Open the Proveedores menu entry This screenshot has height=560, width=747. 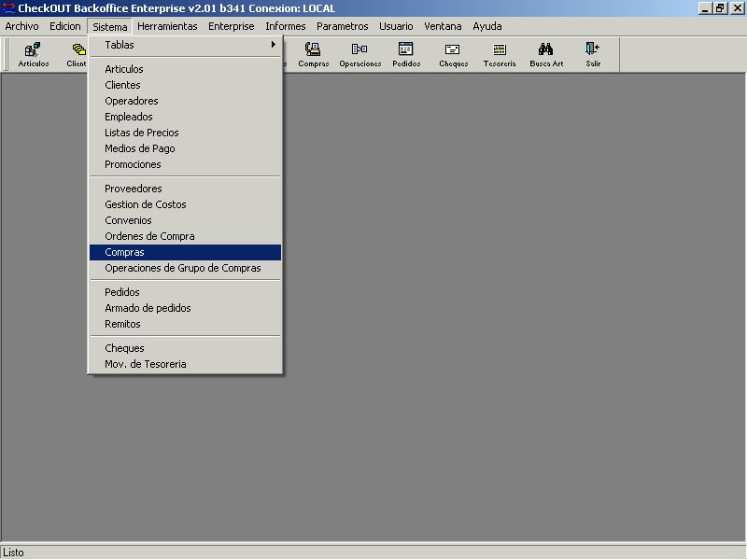(185, 189)
